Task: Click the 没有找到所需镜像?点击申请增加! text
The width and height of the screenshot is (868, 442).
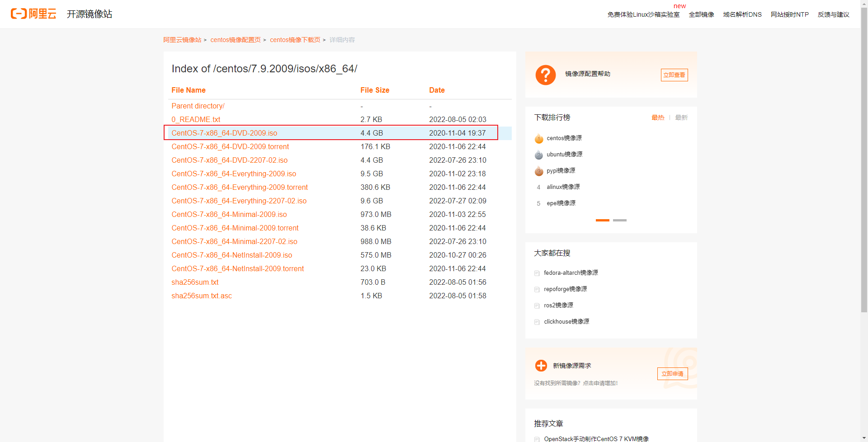Action: pos(576,383)
